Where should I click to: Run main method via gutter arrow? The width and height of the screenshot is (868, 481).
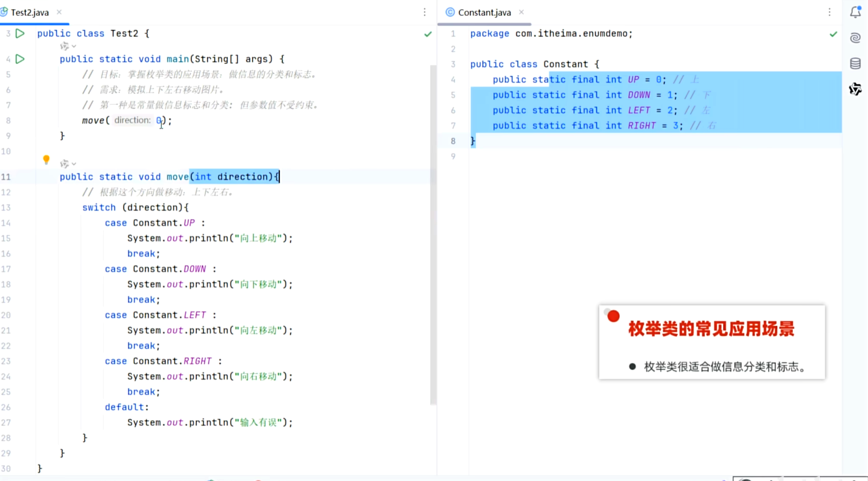pos(20,59)
